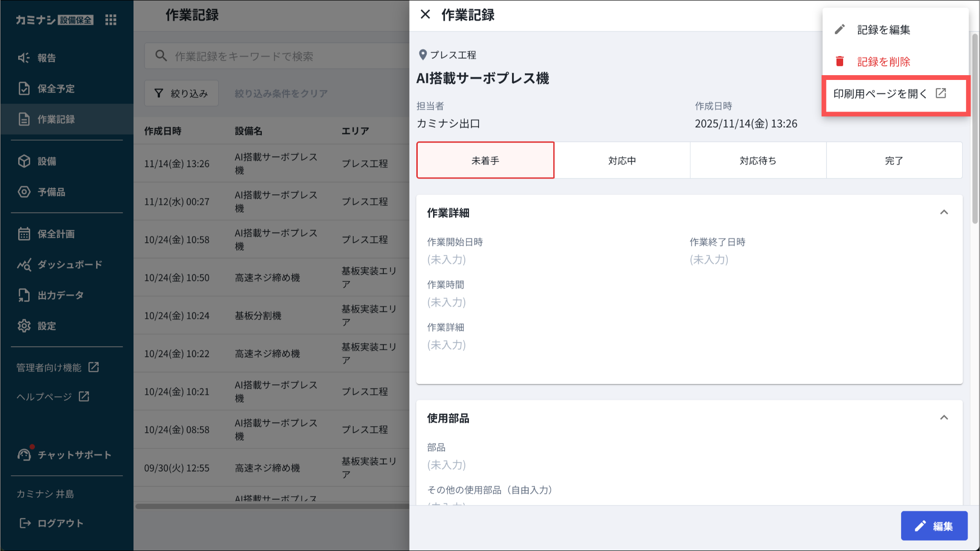Click the 設定 gear icon in sidebar
Viewport: 980px width, 551px height.
click(24, 326)
